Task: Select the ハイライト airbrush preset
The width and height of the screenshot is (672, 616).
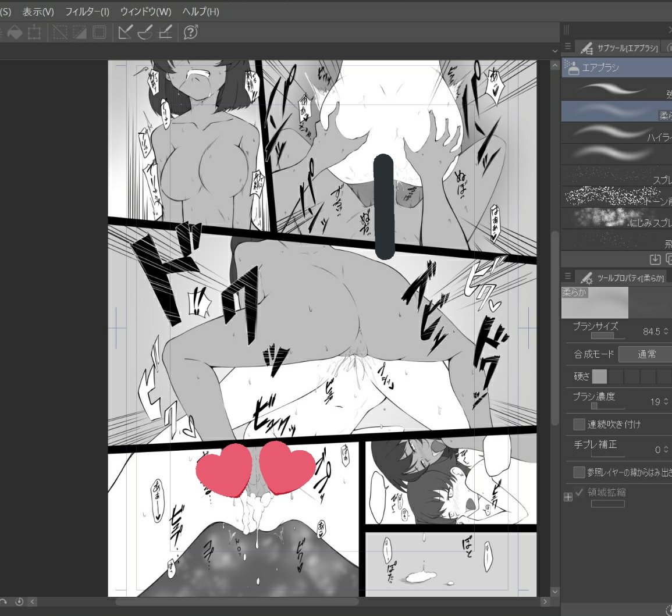Action: (x=615, y=135)
